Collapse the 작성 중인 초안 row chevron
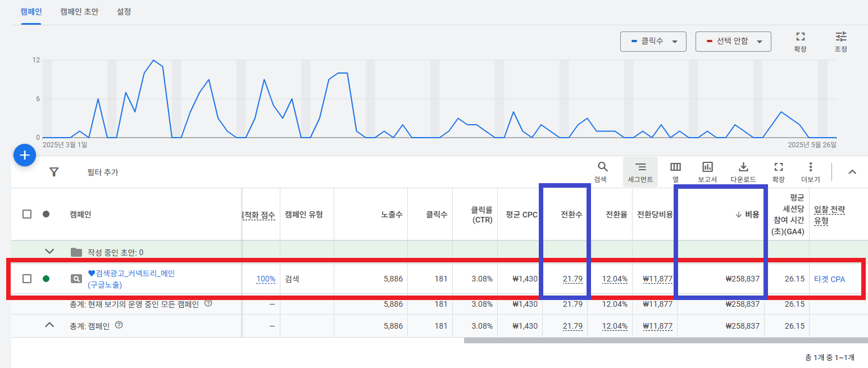This screenshot has height=368, width=868. tap(49, 251)
